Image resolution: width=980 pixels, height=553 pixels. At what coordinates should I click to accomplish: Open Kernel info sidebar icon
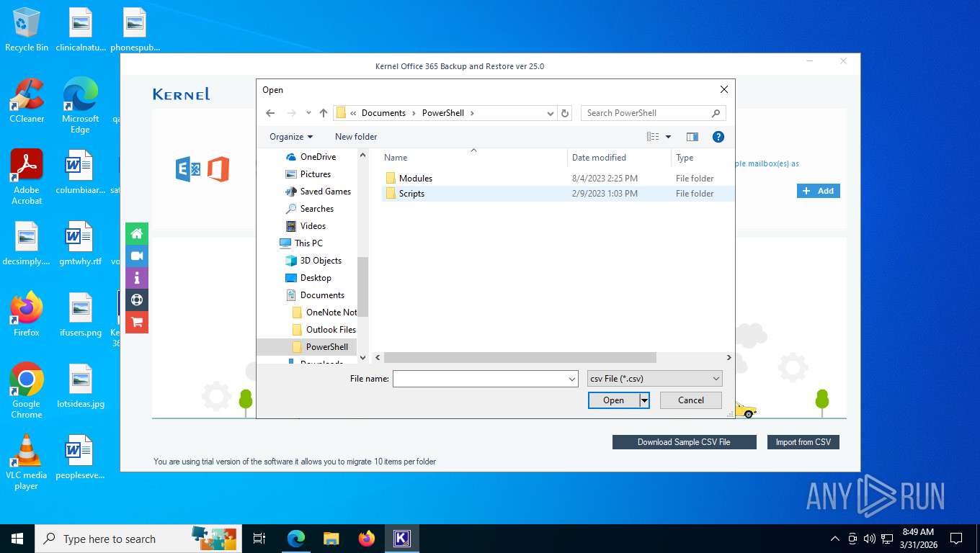click(x=137, y=278)
